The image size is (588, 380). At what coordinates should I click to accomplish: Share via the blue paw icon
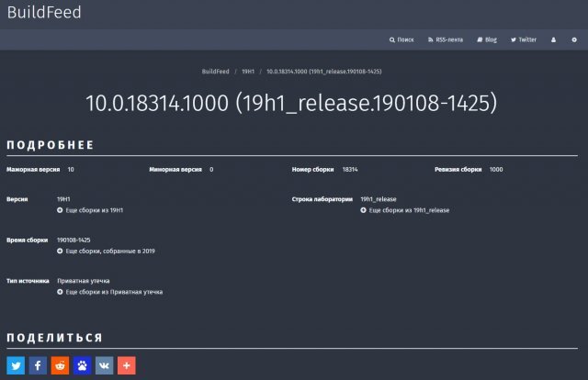point(82,365)
